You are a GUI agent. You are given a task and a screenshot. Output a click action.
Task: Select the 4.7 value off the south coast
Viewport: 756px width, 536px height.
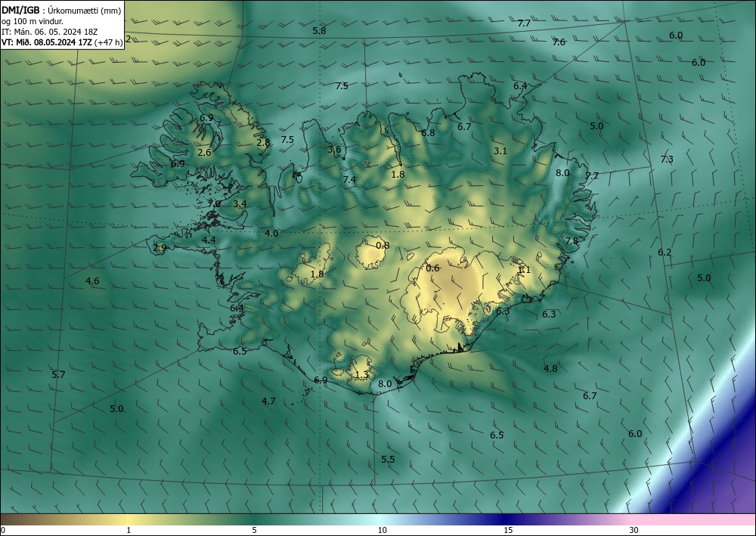click(x=268, y=401)
